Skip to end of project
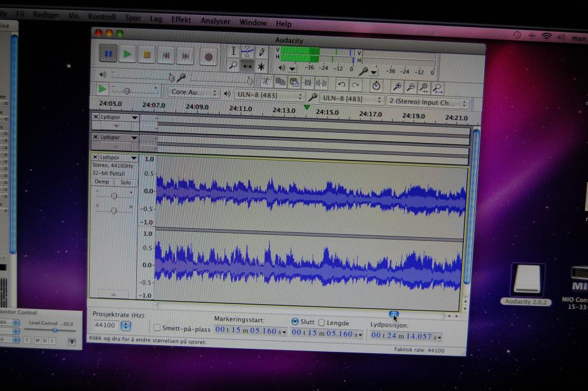 (x=185, y=57)
